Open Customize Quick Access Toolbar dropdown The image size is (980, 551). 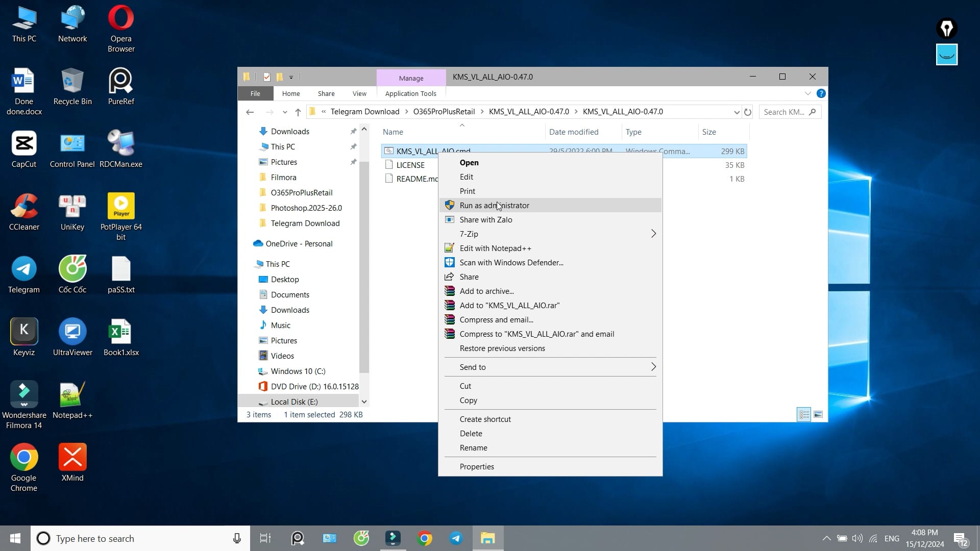pos(291,77)
